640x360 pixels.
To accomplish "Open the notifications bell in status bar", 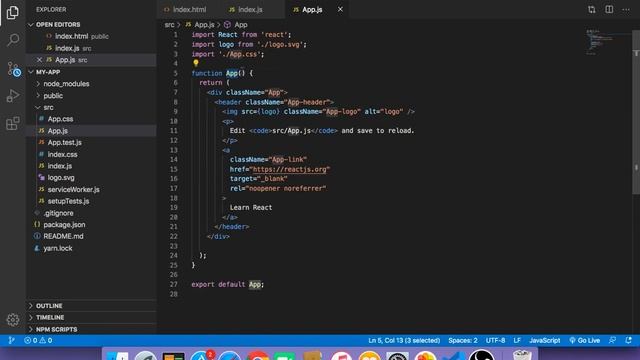I will click(x=629, y=340).
